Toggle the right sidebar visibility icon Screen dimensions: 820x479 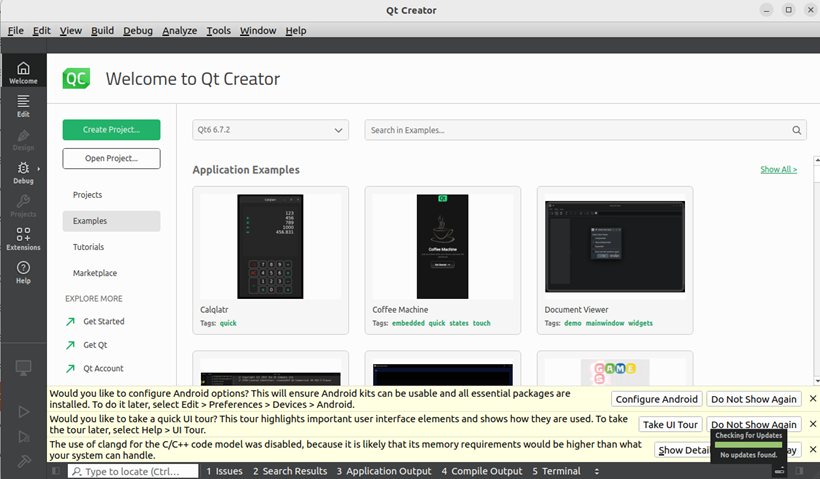799,471
